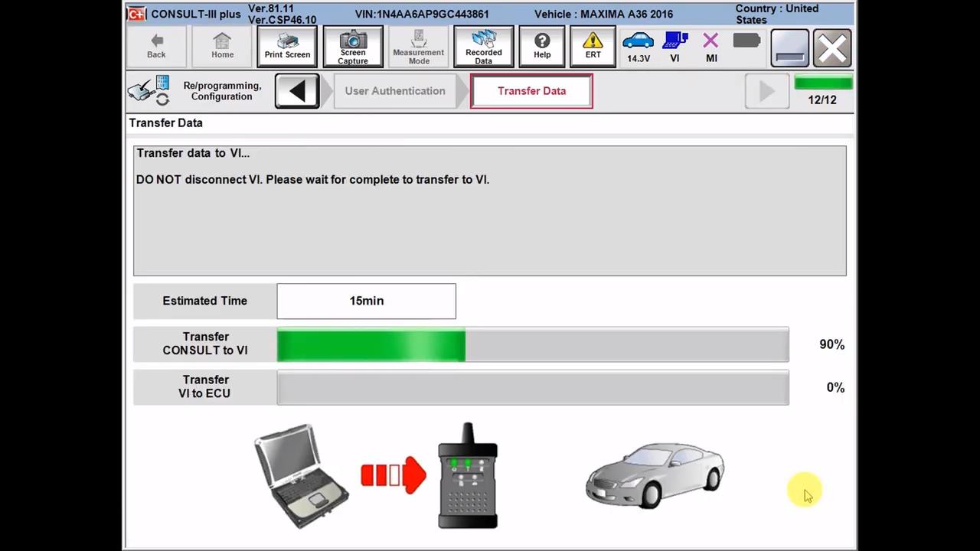Click the DO NOT disconnect VI message
This screenshot has width=980, height=551.
coord(312,179)
